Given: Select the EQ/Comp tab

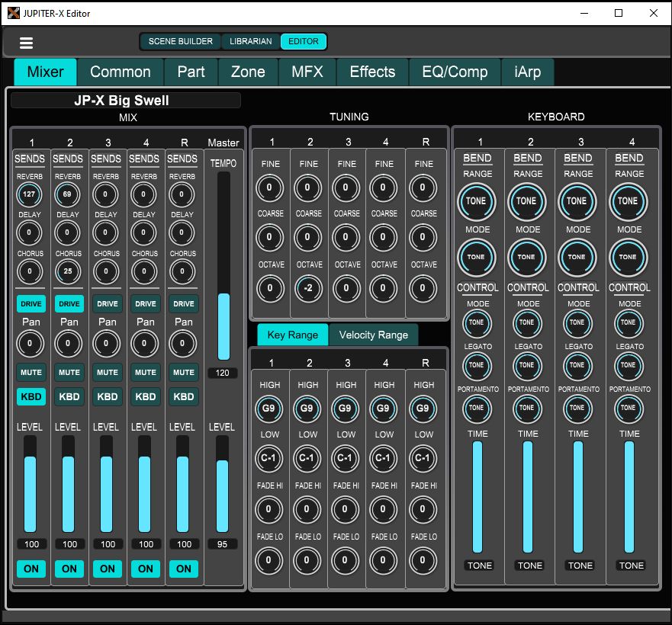Looking at the screenshot, I should (455, 72).
